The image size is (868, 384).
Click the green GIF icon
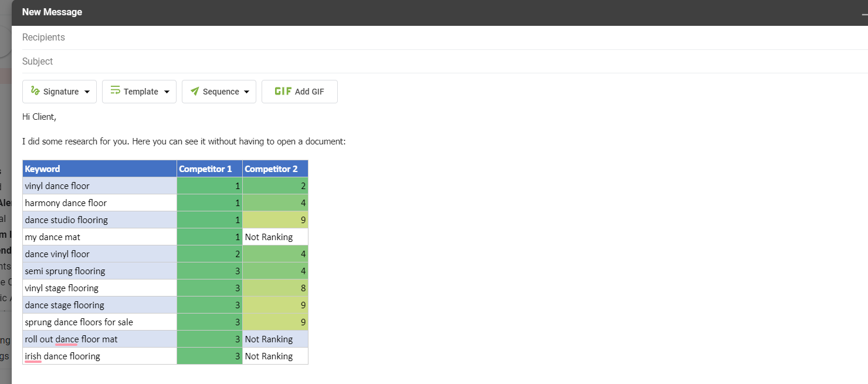click(283, 91)
